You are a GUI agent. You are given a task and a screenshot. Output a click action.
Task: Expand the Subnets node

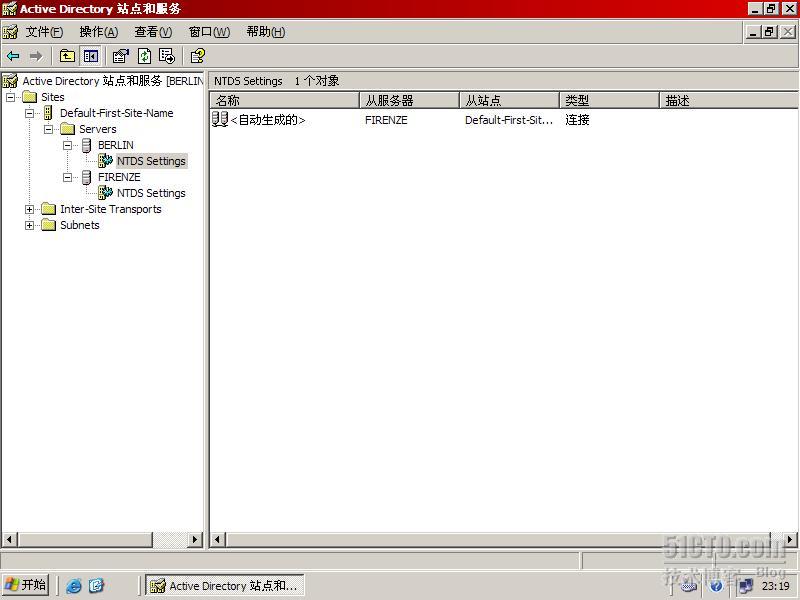click(30, 225)
